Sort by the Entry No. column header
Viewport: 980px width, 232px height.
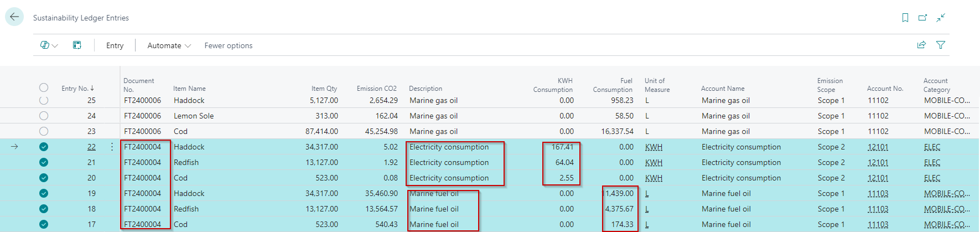pyautogui.click(x=77, y=88)
